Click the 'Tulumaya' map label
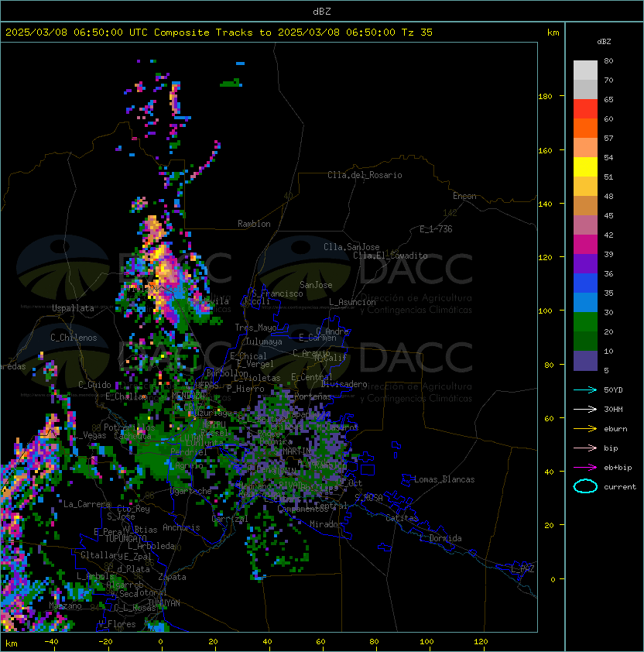Image resolution: width=644 pixels, height=652 pixels. tap(264, 341)
